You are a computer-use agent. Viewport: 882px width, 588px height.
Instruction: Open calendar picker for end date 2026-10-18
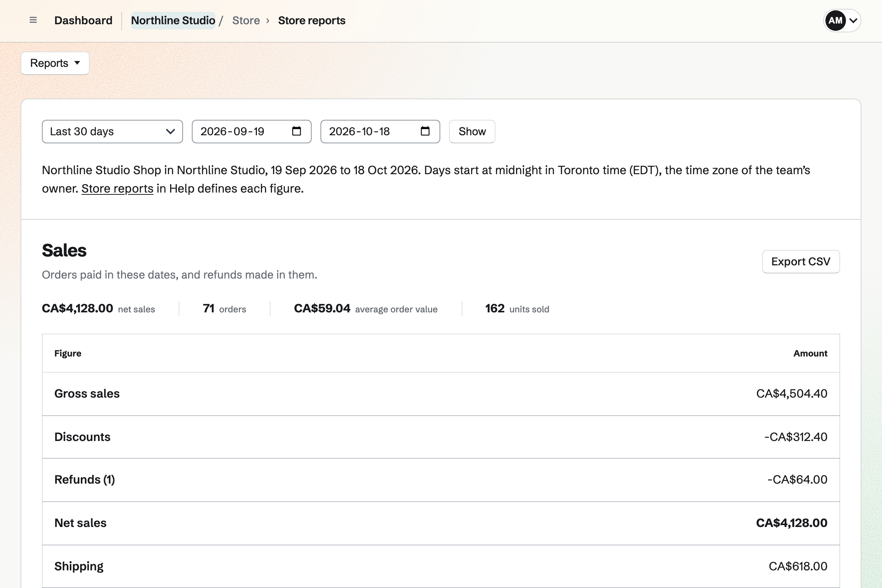click(x=425, y=131)
